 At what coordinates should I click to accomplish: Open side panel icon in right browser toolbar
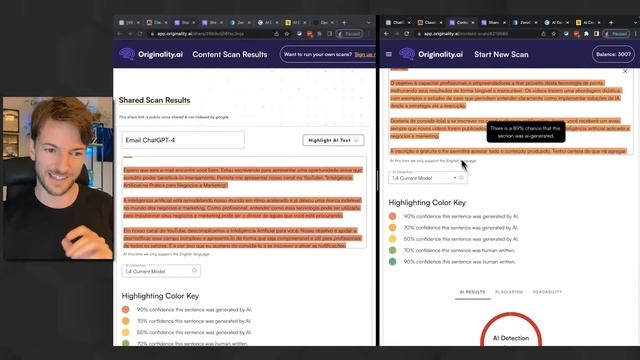coord(596,34)
